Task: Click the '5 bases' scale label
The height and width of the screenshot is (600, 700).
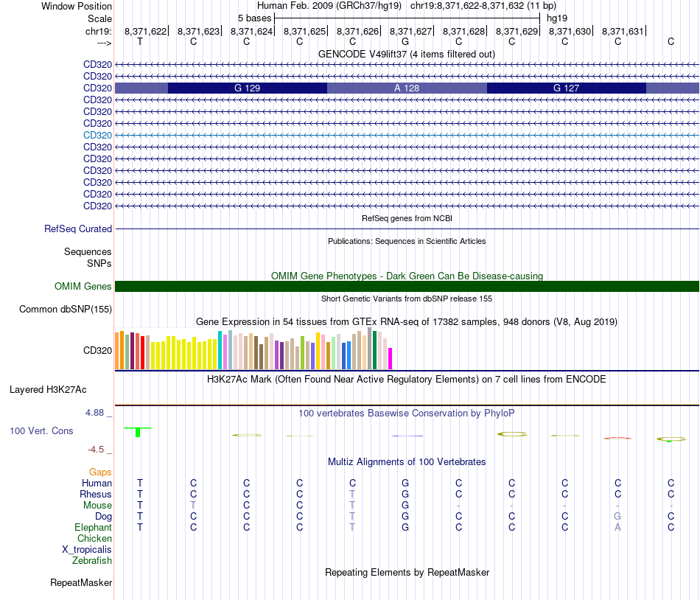Action: (254, 18)
